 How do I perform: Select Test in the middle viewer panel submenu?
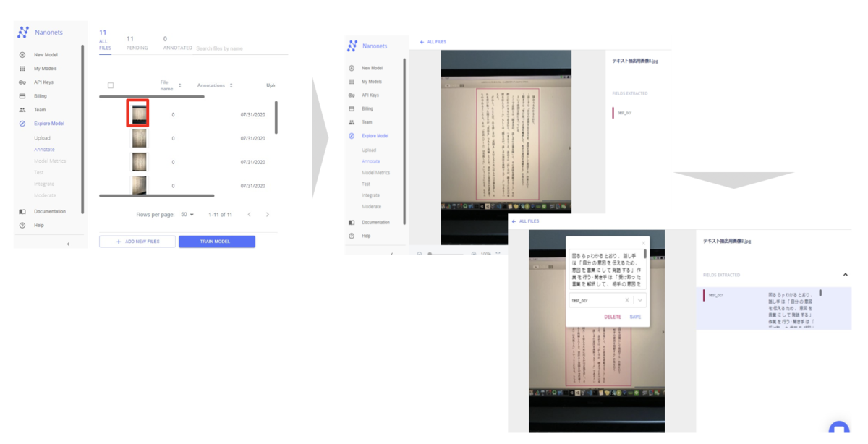366,184
